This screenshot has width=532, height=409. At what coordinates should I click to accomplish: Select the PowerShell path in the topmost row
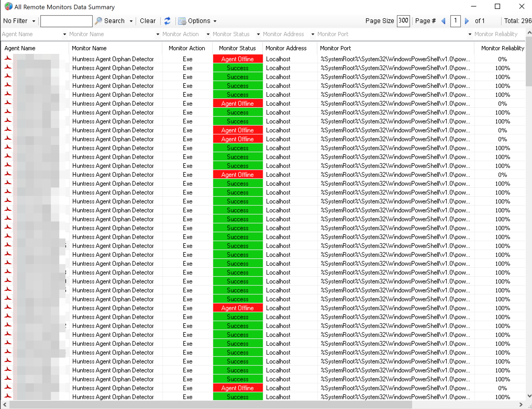pyautogui.click(x=396, y=59)
